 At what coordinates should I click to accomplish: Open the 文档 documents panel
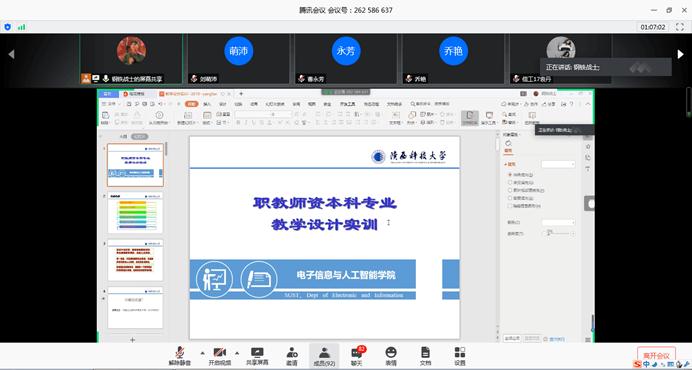[x=425, y=356]
